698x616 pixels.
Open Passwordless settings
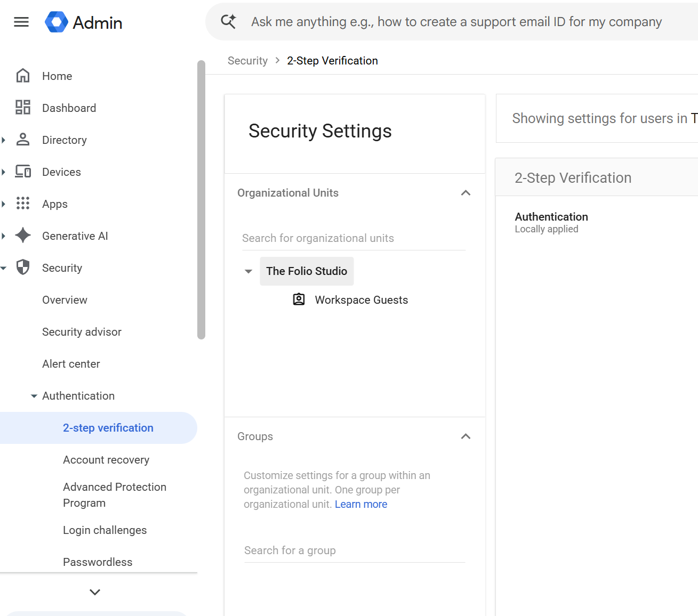click(98, 562)
